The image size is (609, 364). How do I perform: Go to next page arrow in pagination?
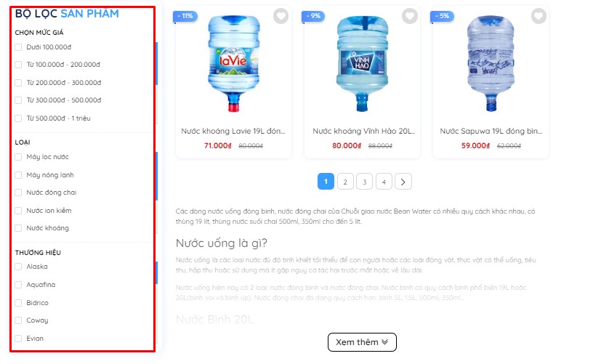(403, 182)
